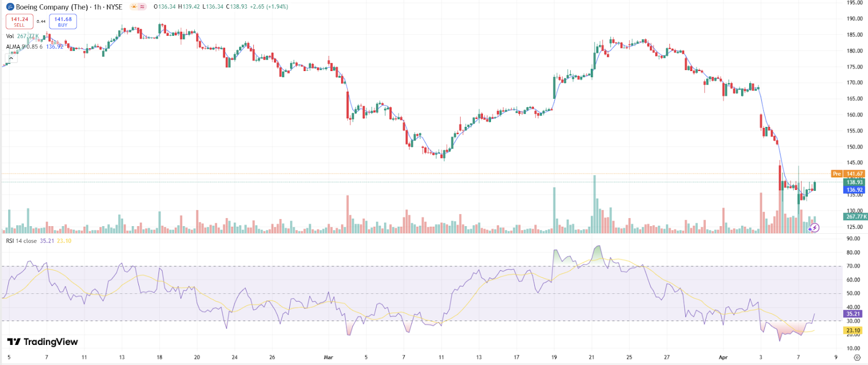Click the 190.00 price scale label
This screenshot has width=868, height=365.
[x=854, y=19]
